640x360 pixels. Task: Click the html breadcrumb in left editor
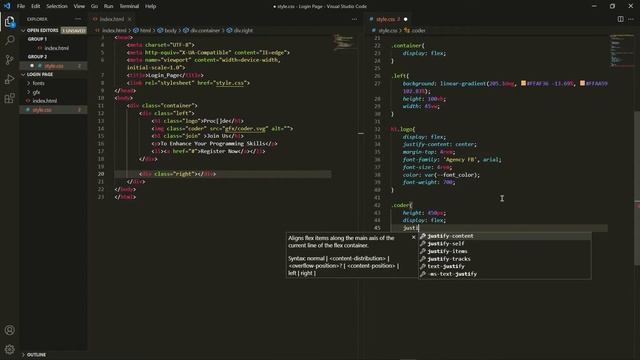[142, 30]
